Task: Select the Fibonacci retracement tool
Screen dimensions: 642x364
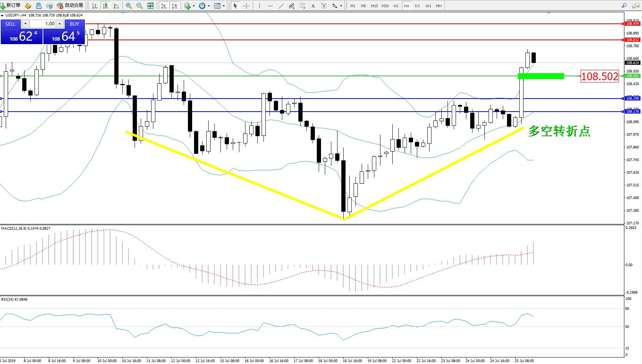Action: 303,6
